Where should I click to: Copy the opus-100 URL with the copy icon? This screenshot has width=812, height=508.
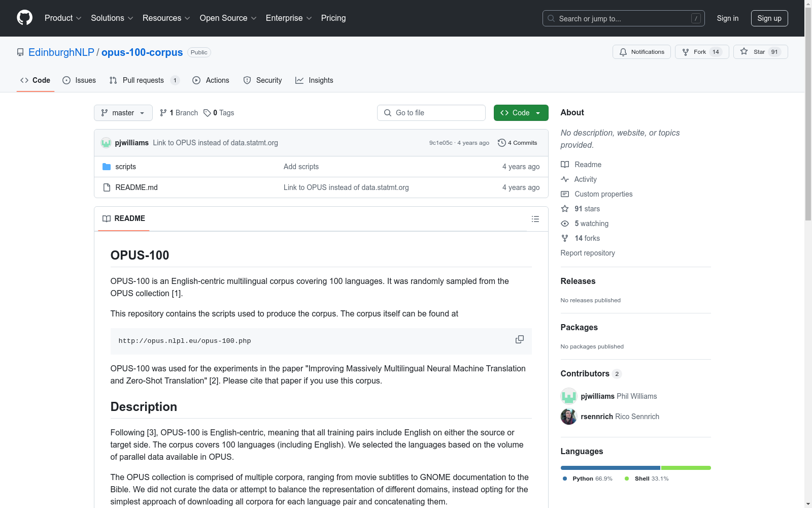[520, 339]
